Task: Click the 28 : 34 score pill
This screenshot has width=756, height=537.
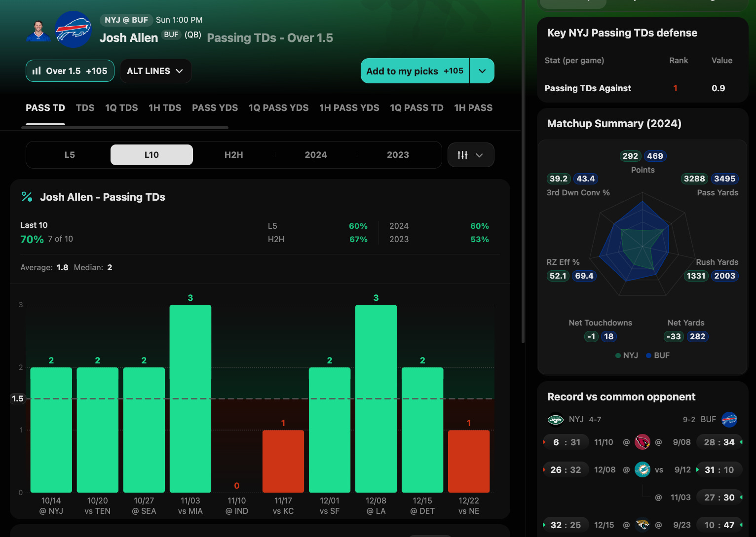Action: (719, 442)
